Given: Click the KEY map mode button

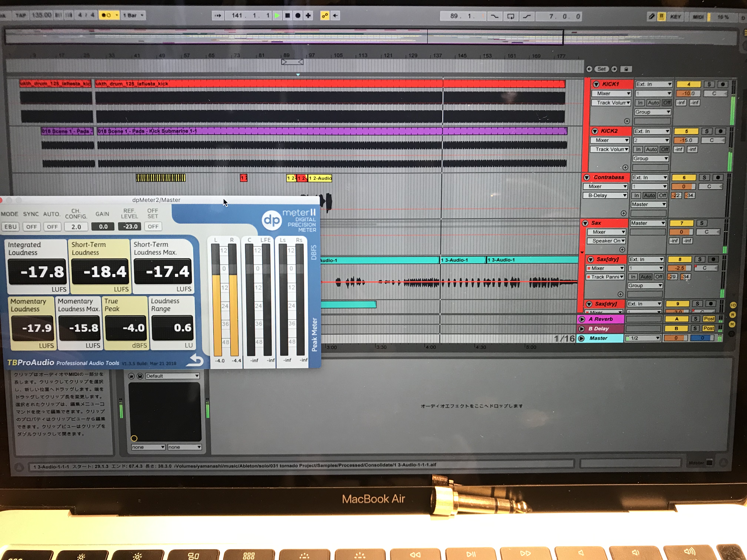Looking at the screenshot, I should 675,17.
